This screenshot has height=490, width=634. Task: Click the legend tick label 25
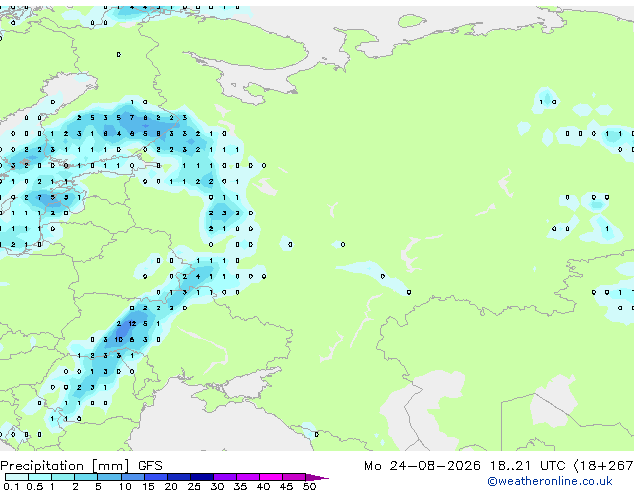coord(194,486)
